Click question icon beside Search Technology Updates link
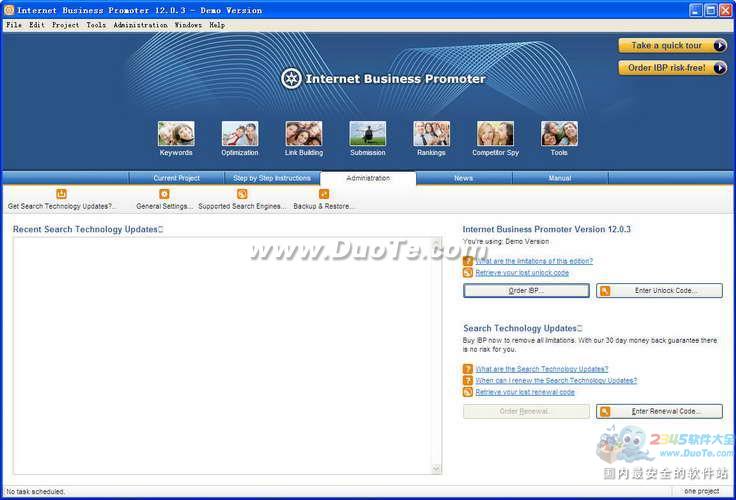This screenshot has width=736, height=500. point(468,369)
